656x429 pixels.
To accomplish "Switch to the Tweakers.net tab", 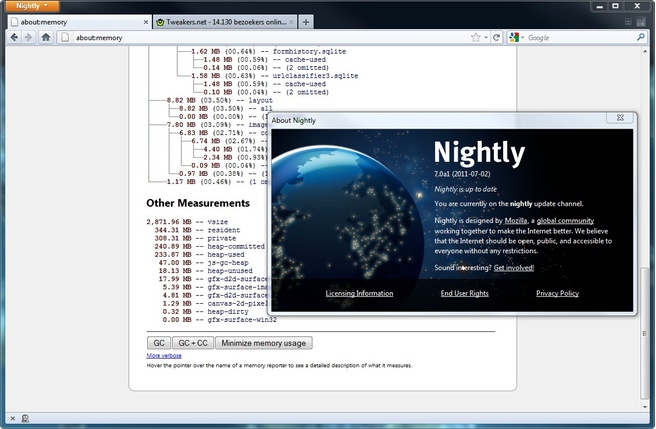I will point(225,22).
